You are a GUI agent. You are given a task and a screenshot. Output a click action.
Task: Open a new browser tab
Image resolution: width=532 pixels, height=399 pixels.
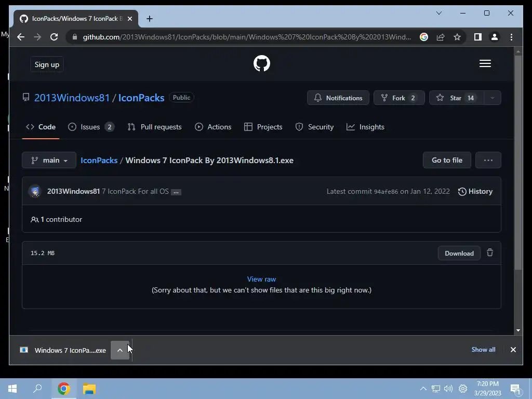[x=149, y=19]
